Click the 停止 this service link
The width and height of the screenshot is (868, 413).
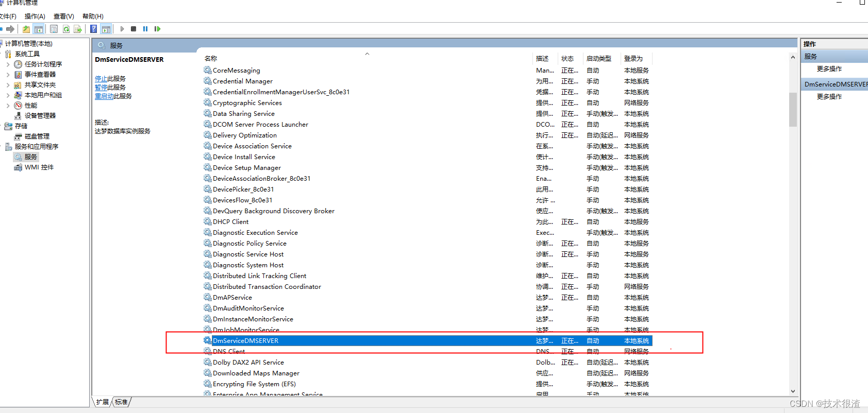click(x=101, y=79)
